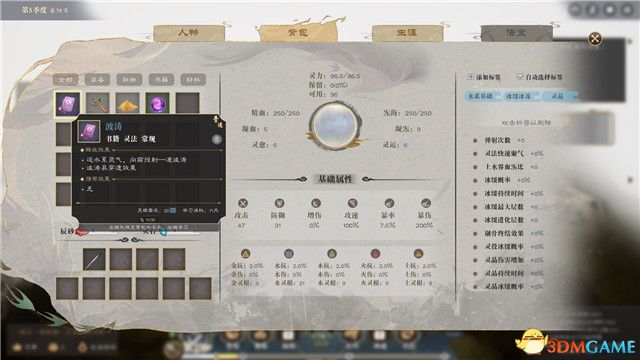This screenshot has width=640, height=360.
Task: Toggle the 自动选择标签 checkbox
Action: click(520, 76)
